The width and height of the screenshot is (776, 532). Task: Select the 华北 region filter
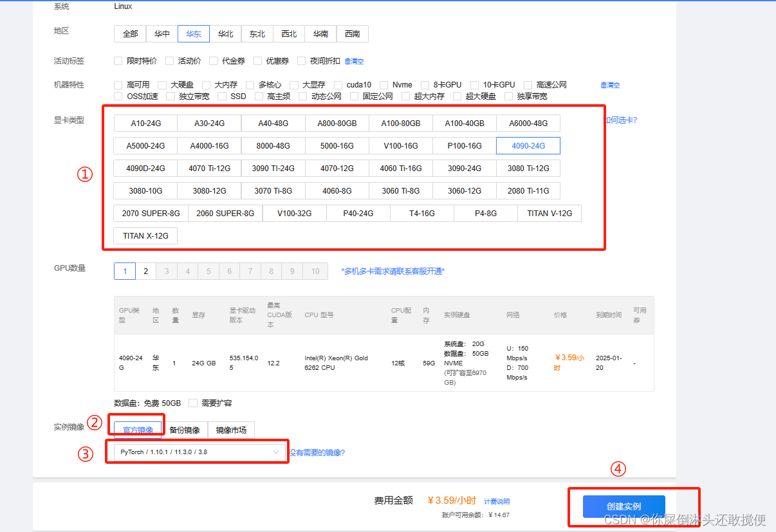click(x=225, y=34)
